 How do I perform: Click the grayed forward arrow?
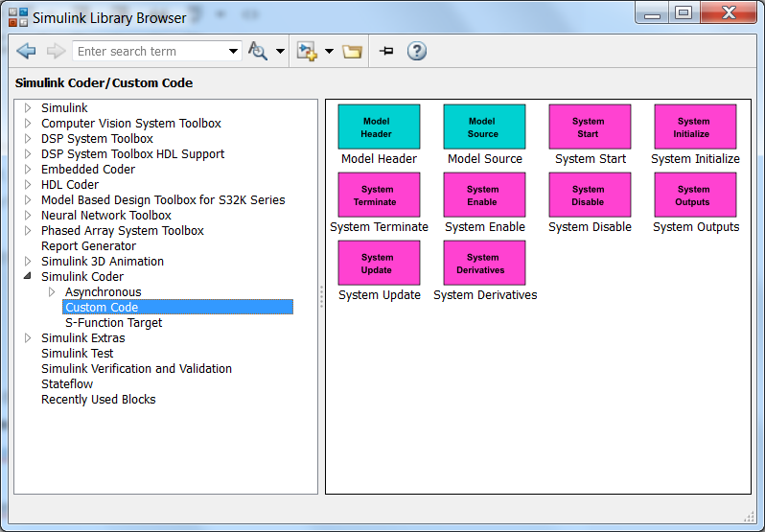56,51
